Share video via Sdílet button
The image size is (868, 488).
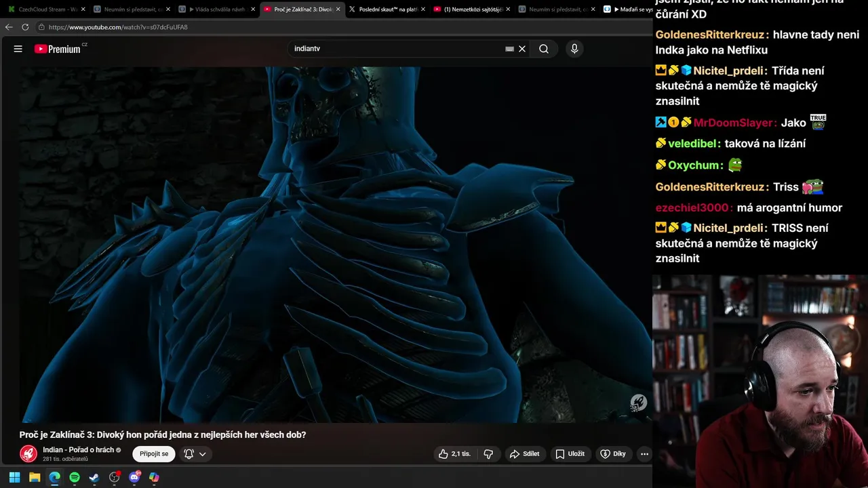pyautogui.click(x=525, y=454)
